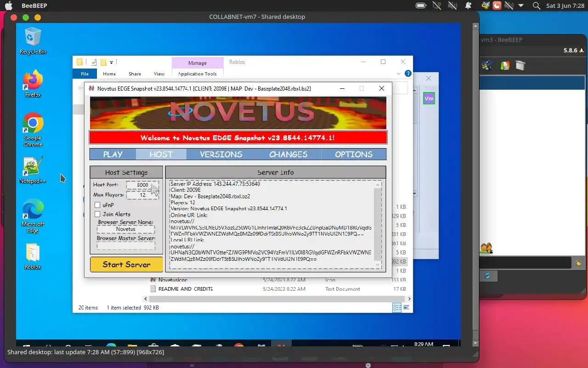Image resolution: width=588 pixels, height=368 pixels.
Task: Click the grey box icon in the vm3 BeeBEEP toolbar
Action: 520,65
